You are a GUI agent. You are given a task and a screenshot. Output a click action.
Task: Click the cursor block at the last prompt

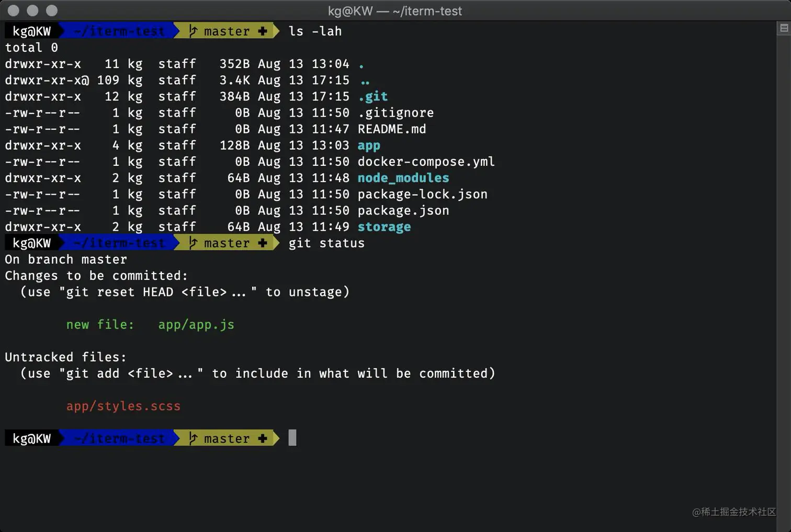[292, 438]
